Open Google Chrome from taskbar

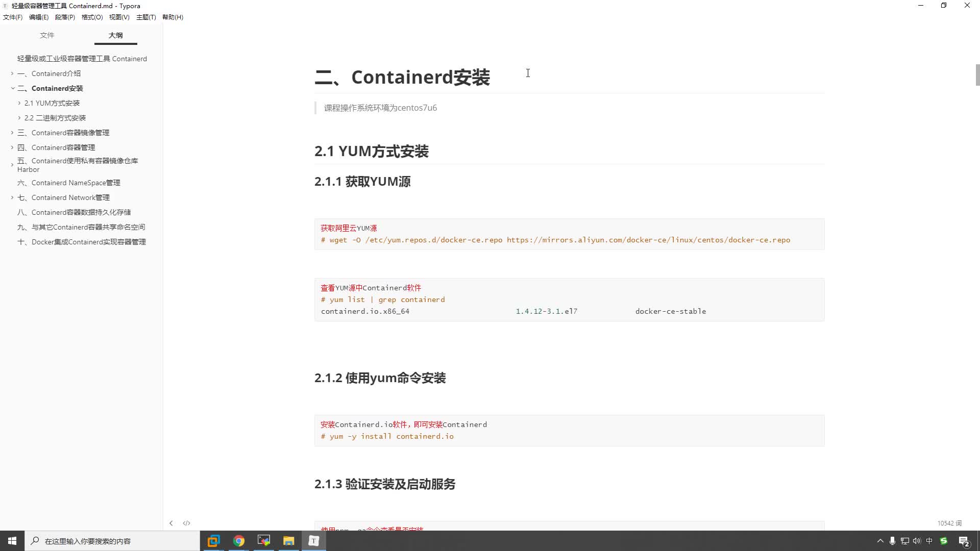click(x=239, y=541)
